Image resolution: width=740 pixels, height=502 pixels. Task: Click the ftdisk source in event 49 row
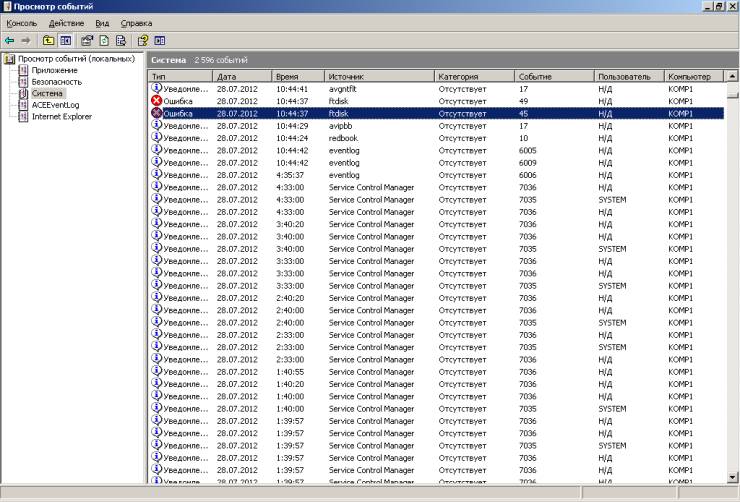point(338,101)
